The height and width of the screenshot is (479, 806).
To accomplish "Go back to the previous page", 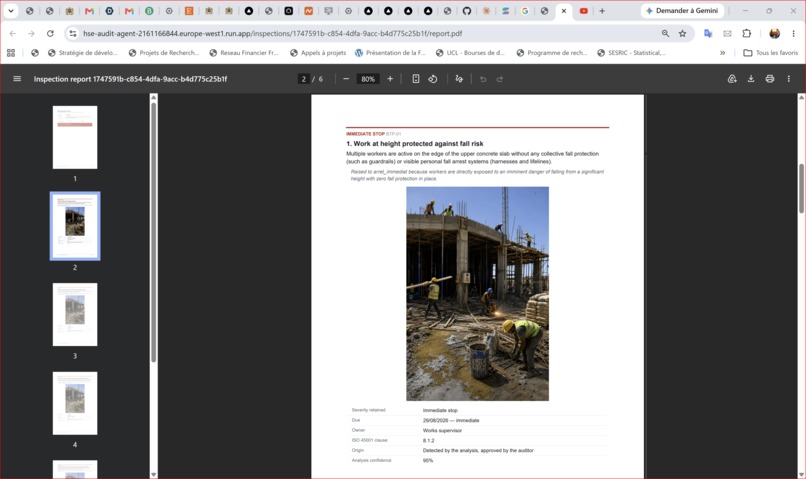I will point(13,33).
